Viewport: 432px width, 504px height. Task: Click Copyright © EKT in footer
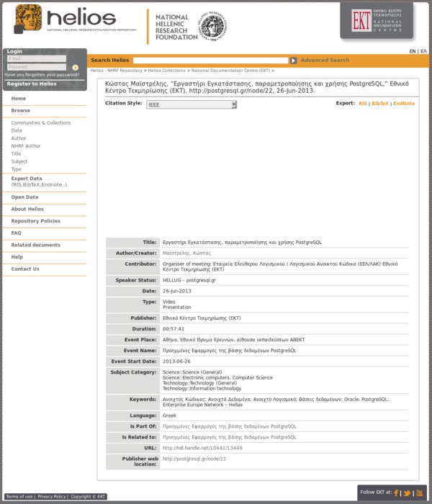[88, 497]
